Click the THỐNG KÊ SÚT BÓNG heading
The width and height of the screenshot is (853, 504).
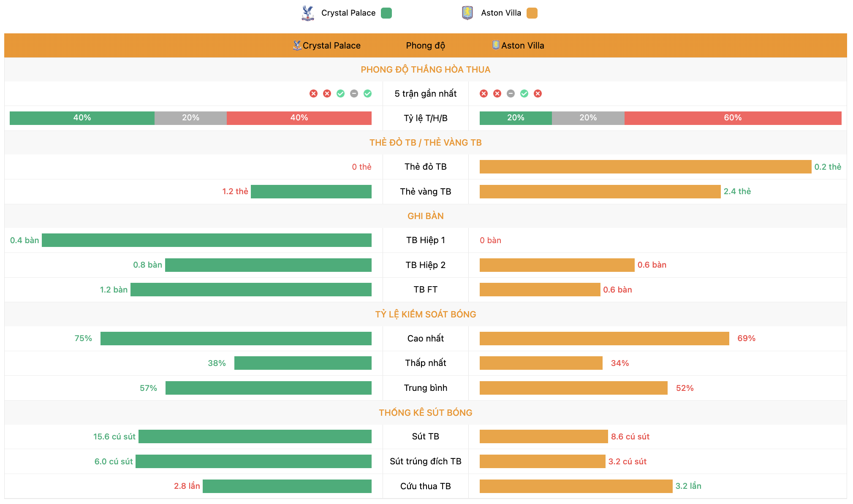426,413
